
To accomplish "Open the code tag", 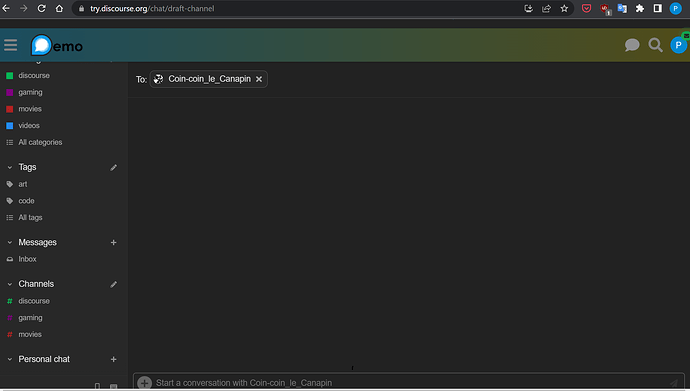I will (x=26, y=201).
